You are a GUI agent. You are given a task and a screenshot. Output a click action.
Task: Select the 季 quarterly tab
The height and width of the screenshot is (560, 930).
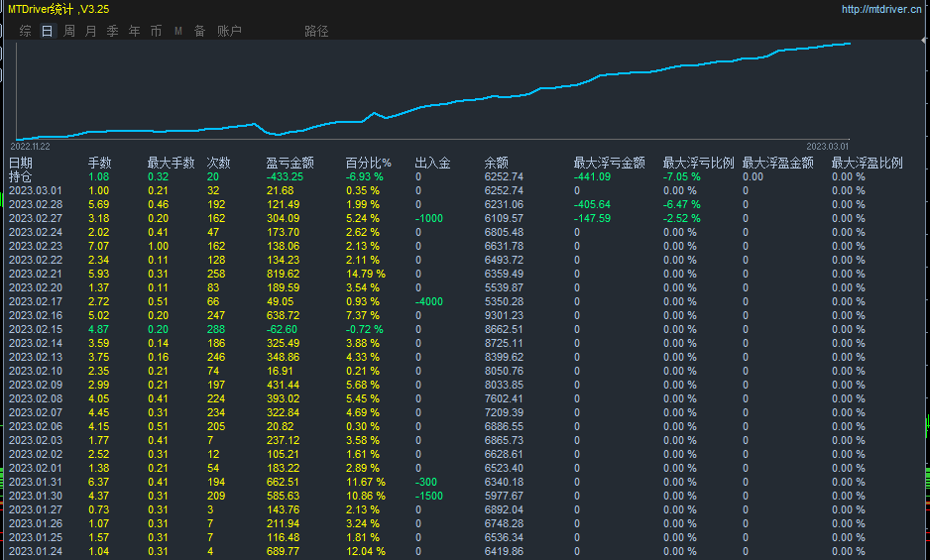112,31
